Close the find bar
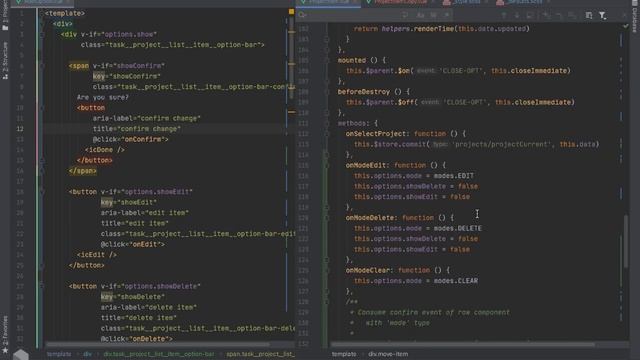The height and width of the screenshot is (360, 640). tap(624, 15)
